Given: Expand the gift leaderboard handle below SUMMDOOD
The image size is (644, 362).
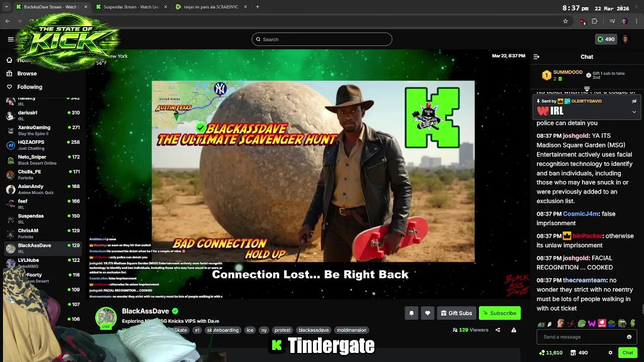Looking at the screenshot, I should click(587, 89).
